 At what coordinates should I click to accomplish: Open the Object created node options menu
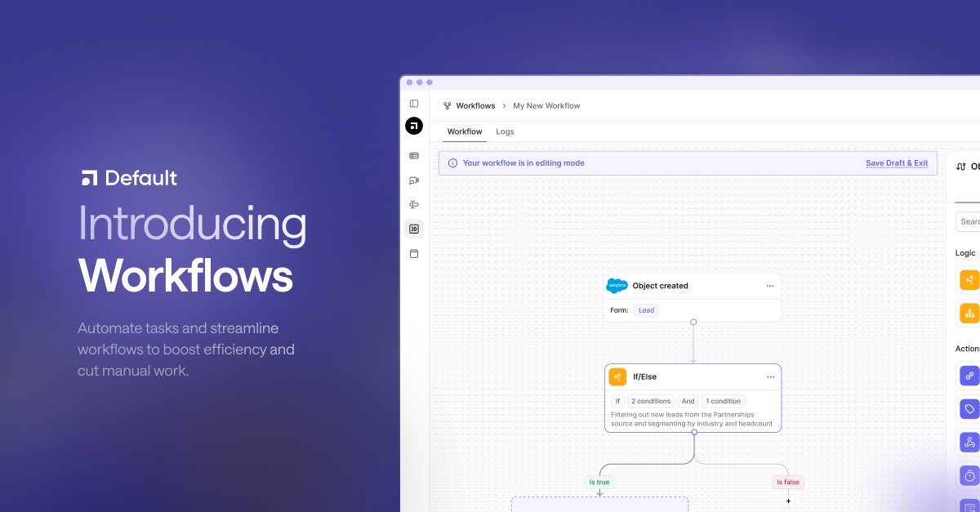[x=769, y=286]
